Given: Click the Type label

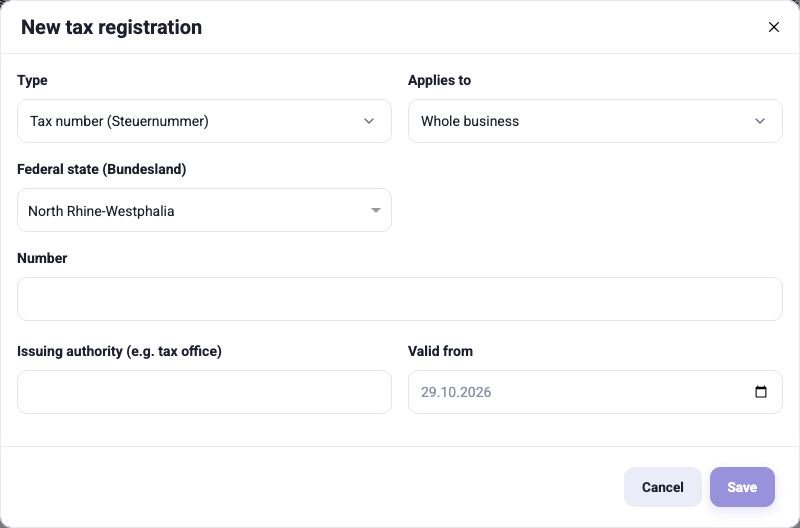Looking at the screenshot, I should (x=32, y=80).
